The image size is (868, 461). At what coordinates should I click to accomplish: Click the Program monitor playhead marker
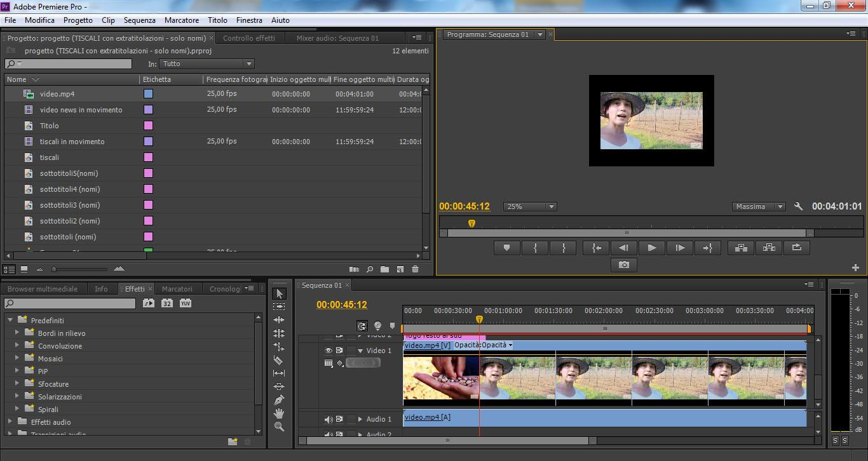[x=471, y=224]
